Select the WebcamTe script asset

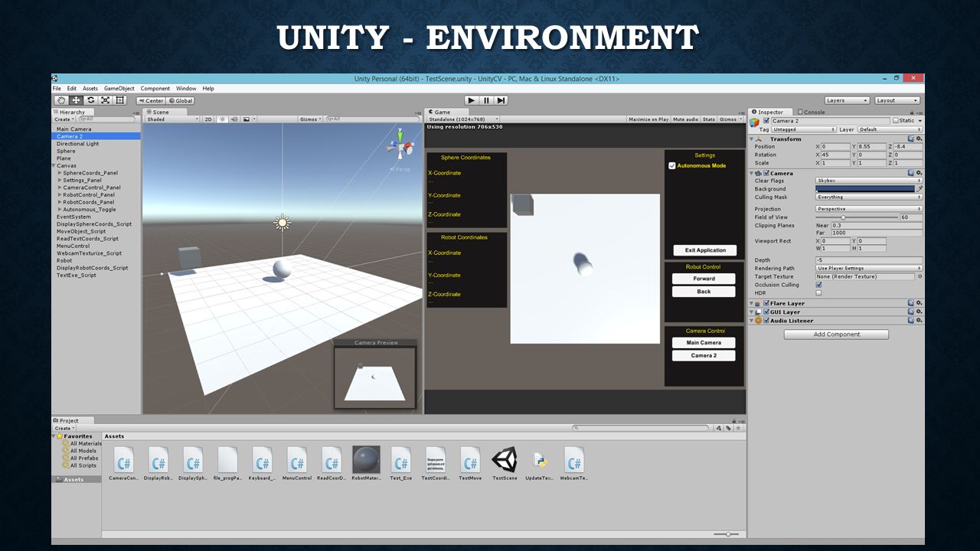point(574,464)
